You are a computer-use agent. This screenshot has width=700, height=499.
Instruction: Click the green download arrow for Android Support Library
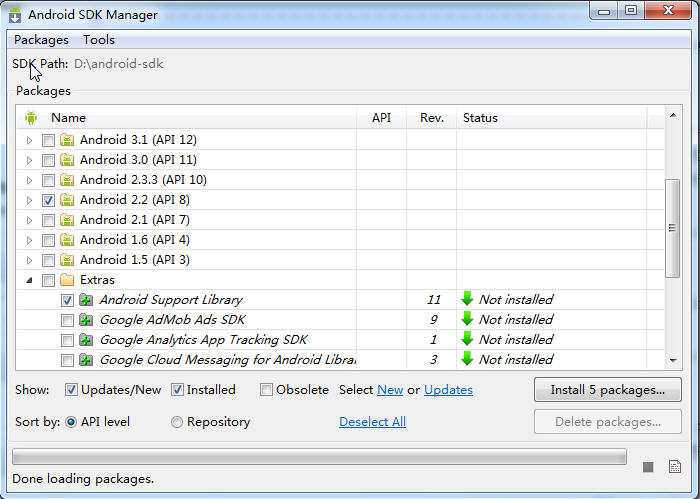[467, 299]
